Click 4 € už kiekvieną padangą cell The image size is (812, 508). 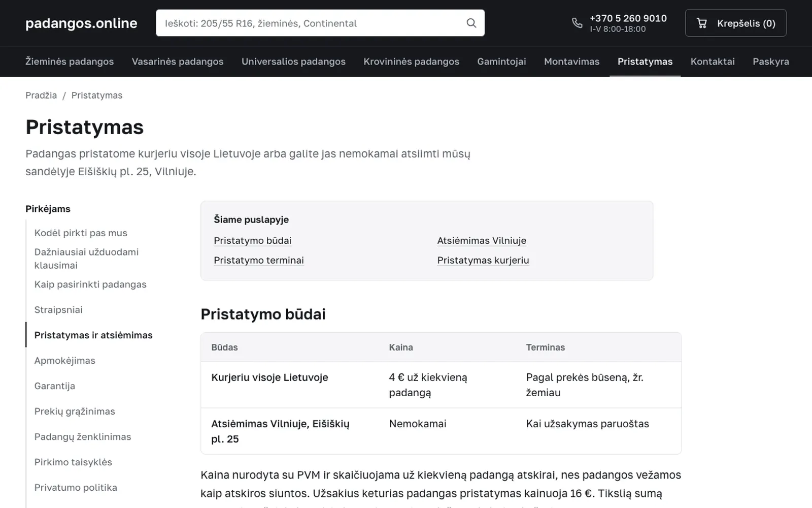pos(428,385)
